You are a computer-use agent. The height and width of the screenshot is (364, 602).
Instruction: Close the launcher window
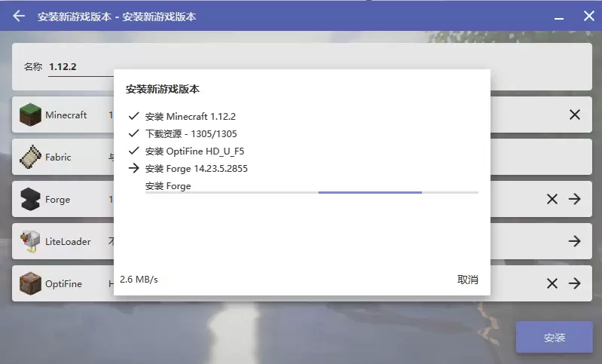(x=588, y=16)
